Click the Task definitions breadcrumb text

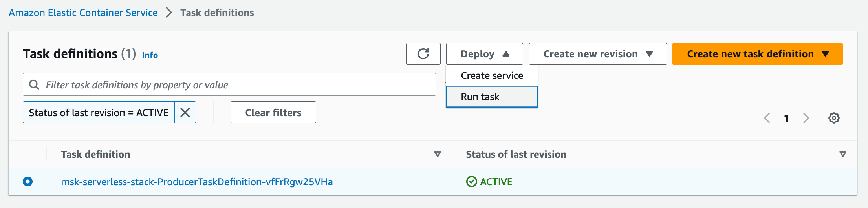pos(217,13)
